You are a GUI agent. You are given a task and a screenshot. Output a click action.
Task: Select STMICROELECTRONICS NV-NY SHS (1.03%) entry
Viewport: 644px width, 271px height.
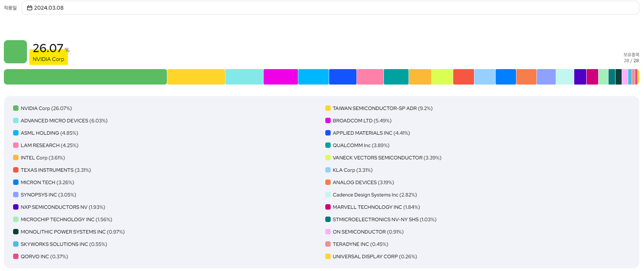381,220
